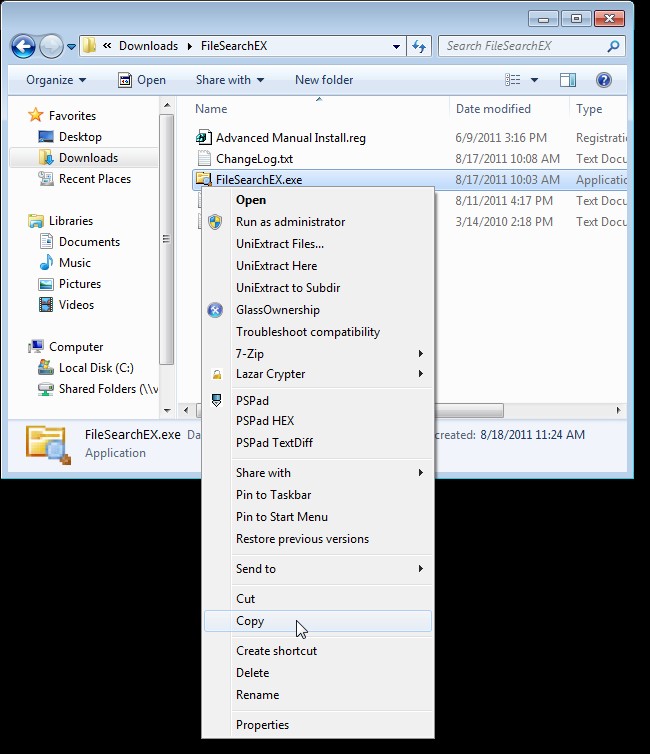The width and height of the screenshot is (650, 754).
Task: Click navigation pane scroll up arrow
Action: pyautogui.click(x=167, y=105)
